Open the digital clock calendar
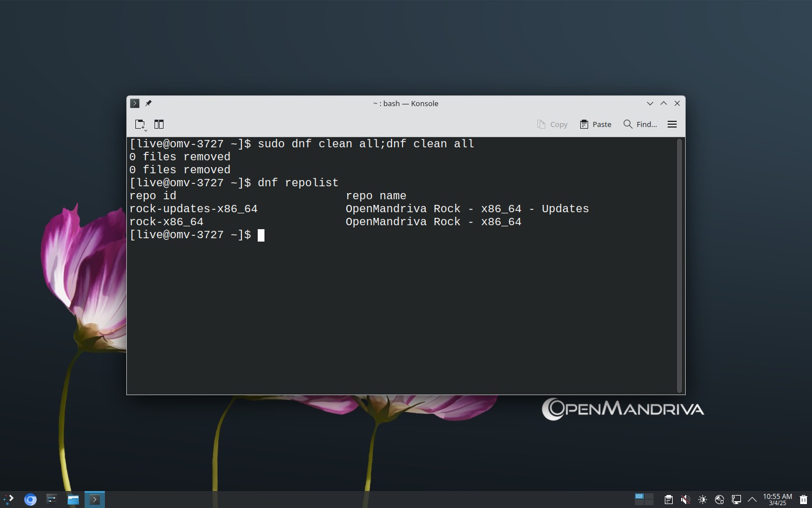The image size is (812, 508). click(x=778, y=500)
